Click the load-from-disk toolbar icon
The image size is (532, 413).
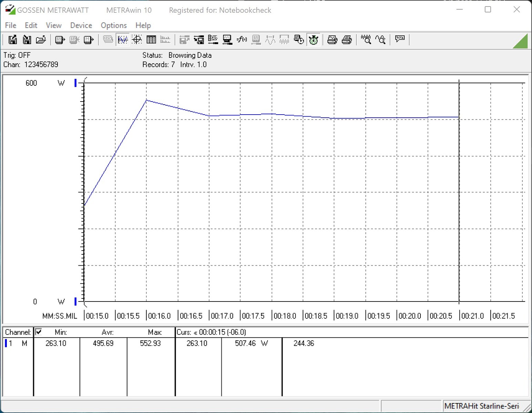click(27, 40)
